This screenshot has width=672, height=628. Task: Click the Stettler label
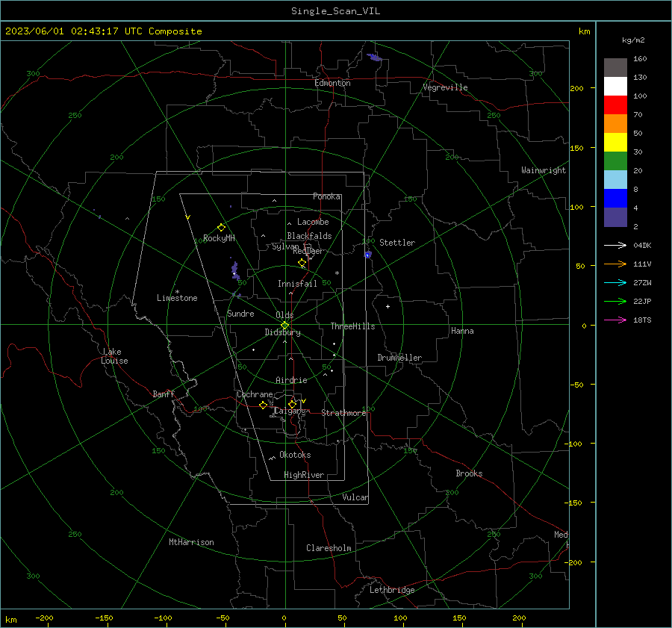[397, 243]
